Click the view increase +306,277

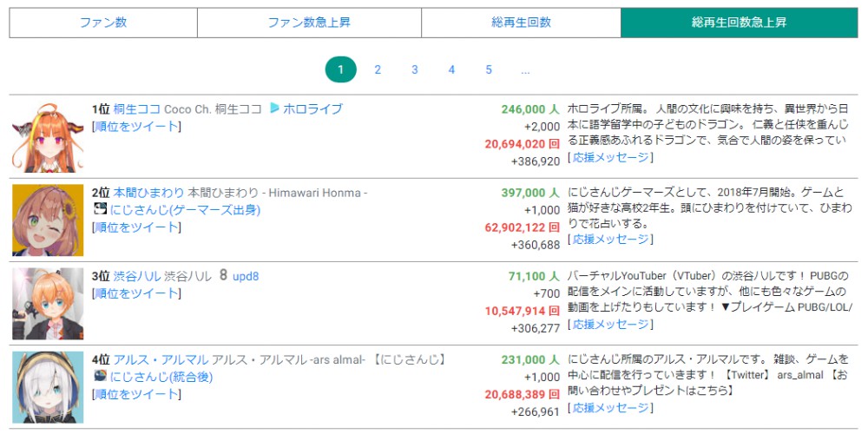point(536,329)
